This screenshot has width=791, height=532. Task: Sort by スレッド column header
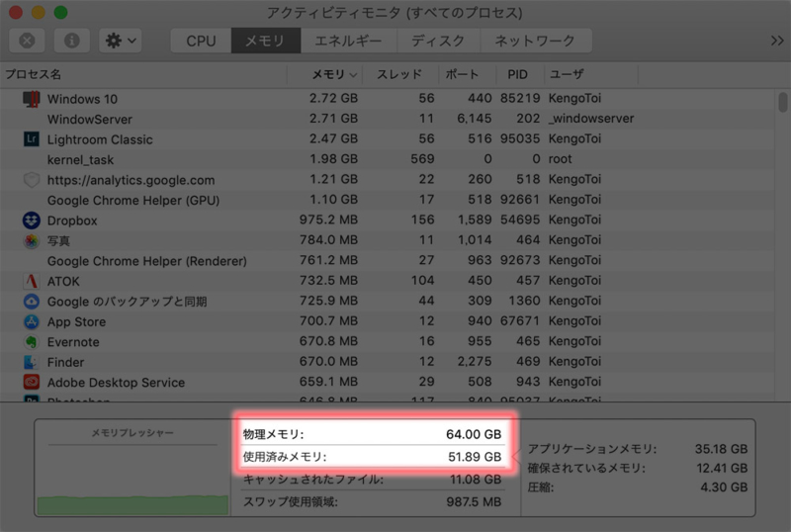(x=399, y=75)
